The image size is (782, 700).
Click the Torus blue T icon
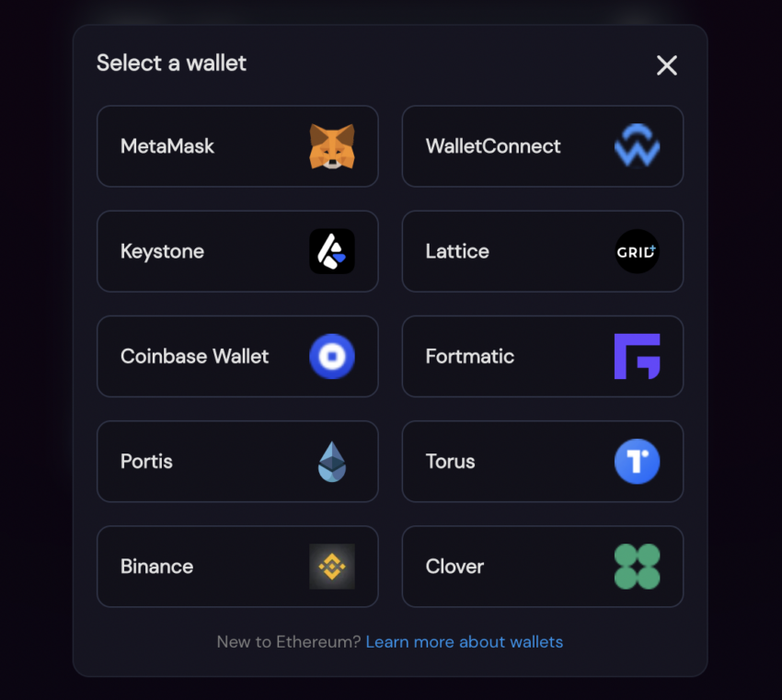pyautogui.click(x=637, y=462)
